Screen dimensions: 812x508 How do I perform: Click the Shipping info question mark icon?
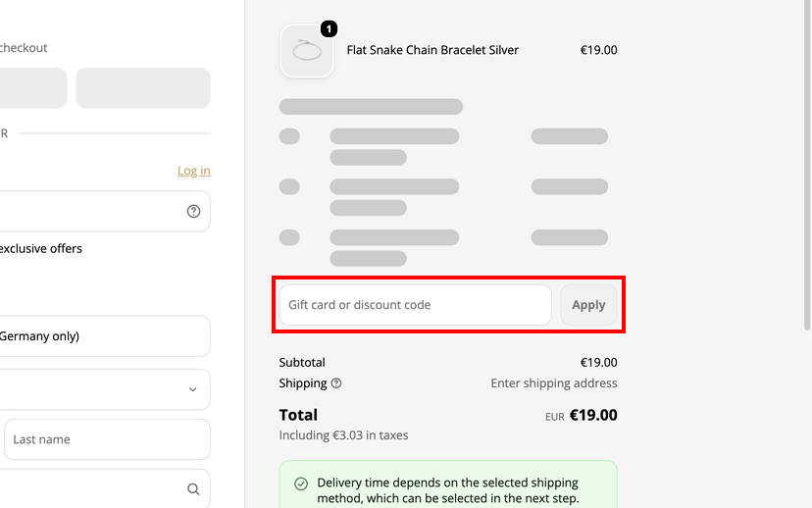(336, 383)
